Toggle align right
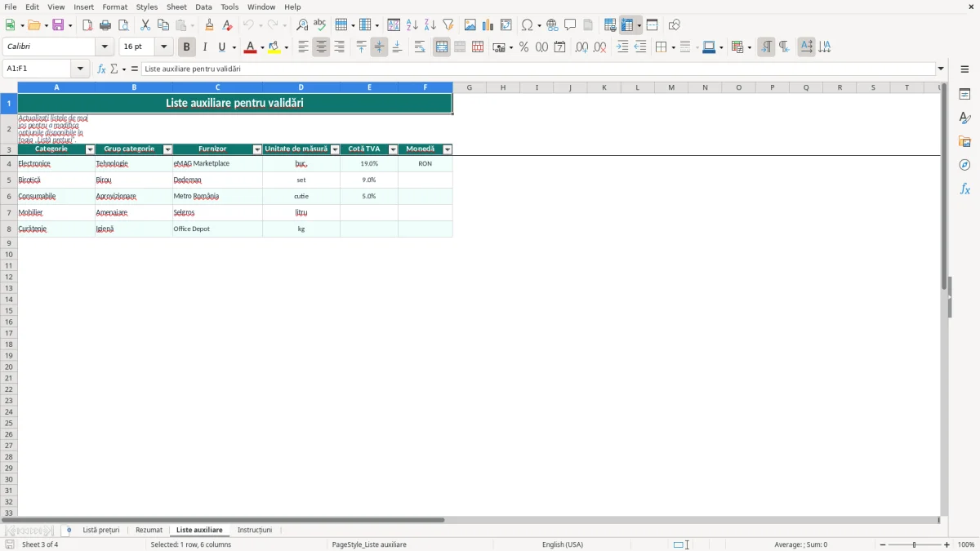 click(x=339, y=47)
